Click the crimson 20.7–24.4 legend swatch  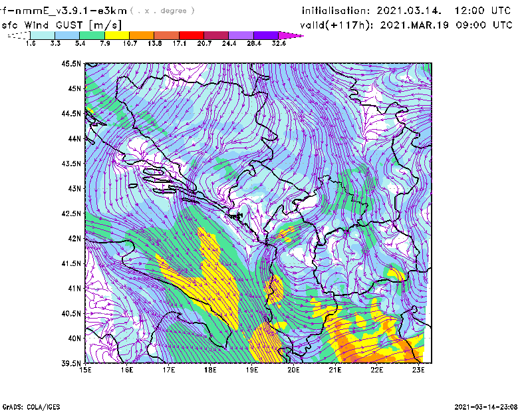tap(216, 35)
